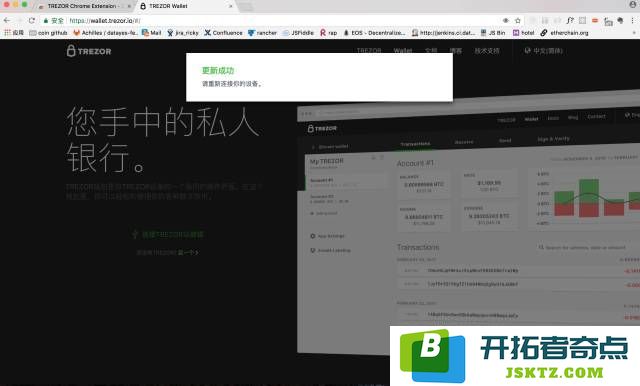640x386 pixels.
Task: Close the TREZOR Chrome Extension tab
Action: point(129,6)
